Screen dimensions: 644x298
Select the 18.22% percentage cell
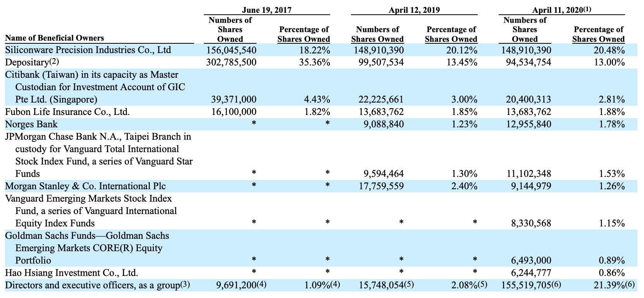pyautogui.click(x=315, y=50)
